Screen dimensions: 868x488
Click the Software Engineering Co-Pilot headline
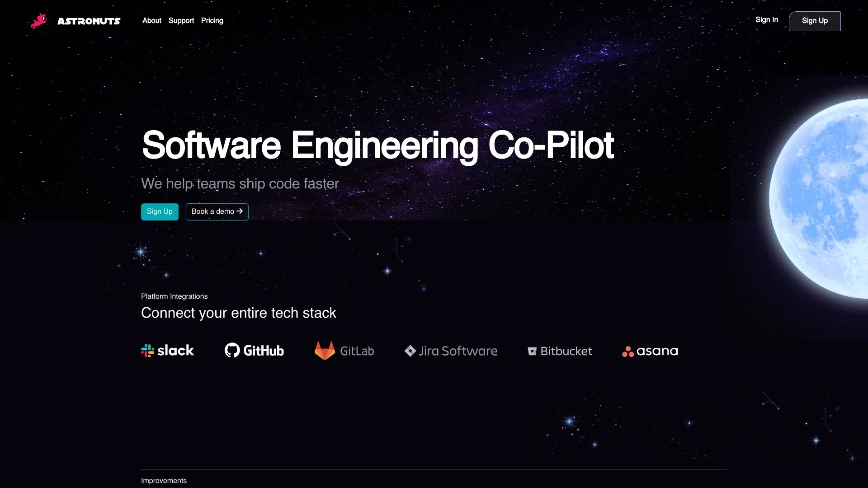[377, 145]
